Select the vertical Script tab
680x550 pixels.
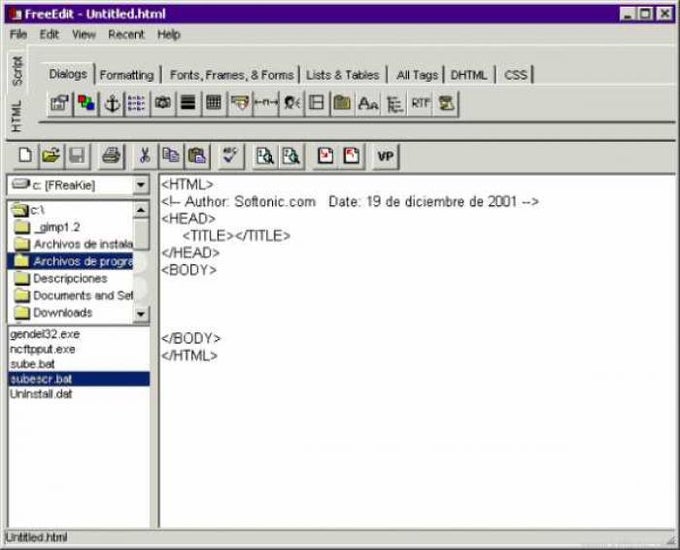coord(17,71)
